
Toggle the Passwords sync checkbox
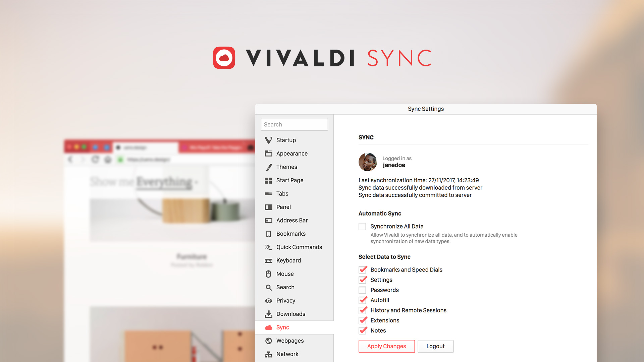[362, 290]
